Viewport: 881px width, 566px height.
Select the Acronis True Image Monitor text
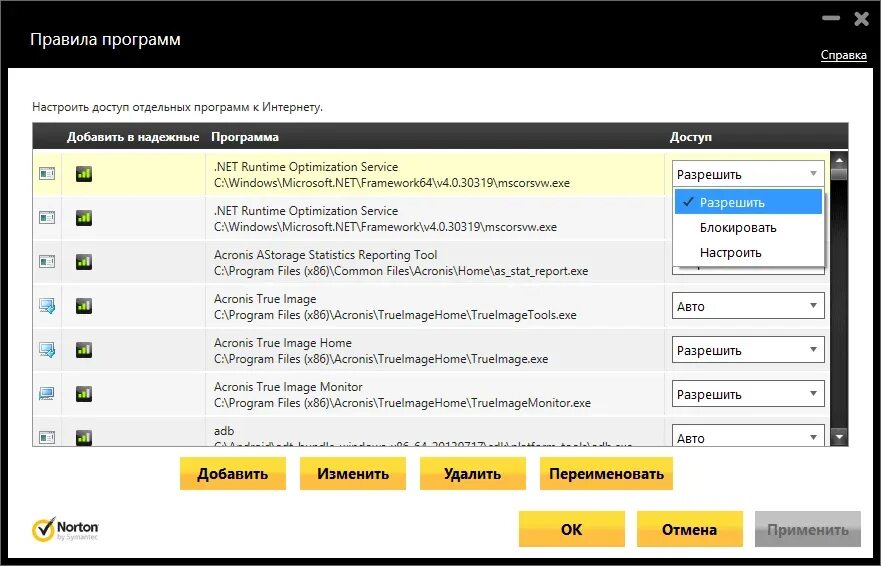tap(288, 387)
